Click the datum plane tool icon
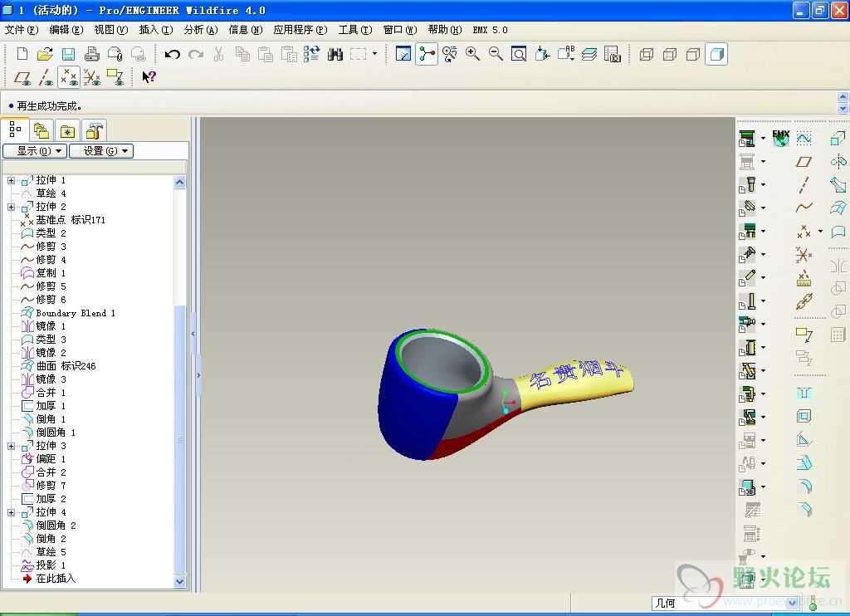This screenshot has width=850, height=616. tap(804, 162)
